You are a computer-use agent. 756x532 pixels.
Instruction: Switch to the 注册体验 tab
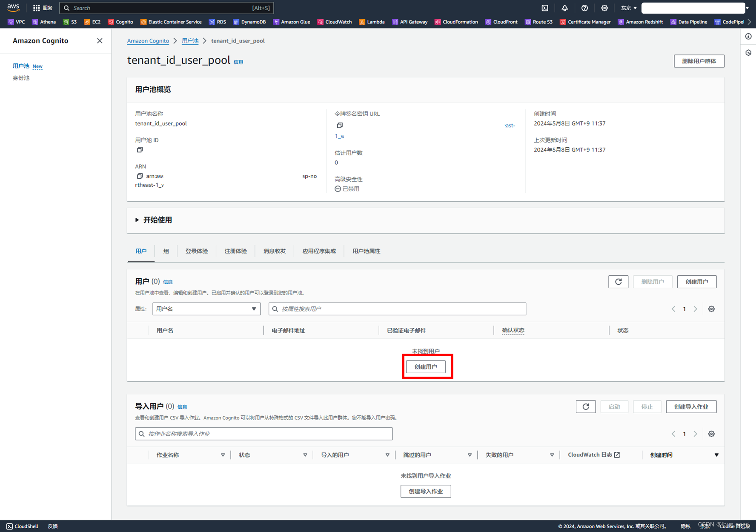[235, 251]
